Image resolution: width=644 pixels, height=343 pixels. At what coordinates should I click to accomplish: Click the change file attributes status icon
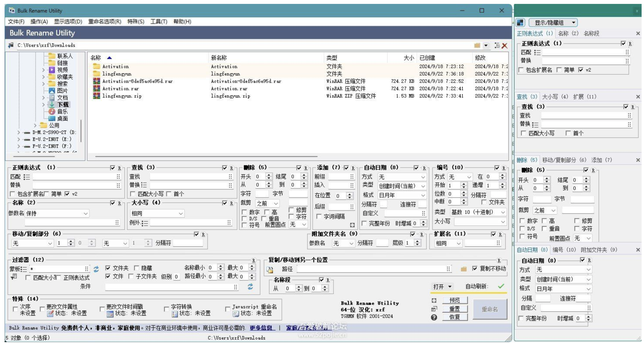pos(50,314)
